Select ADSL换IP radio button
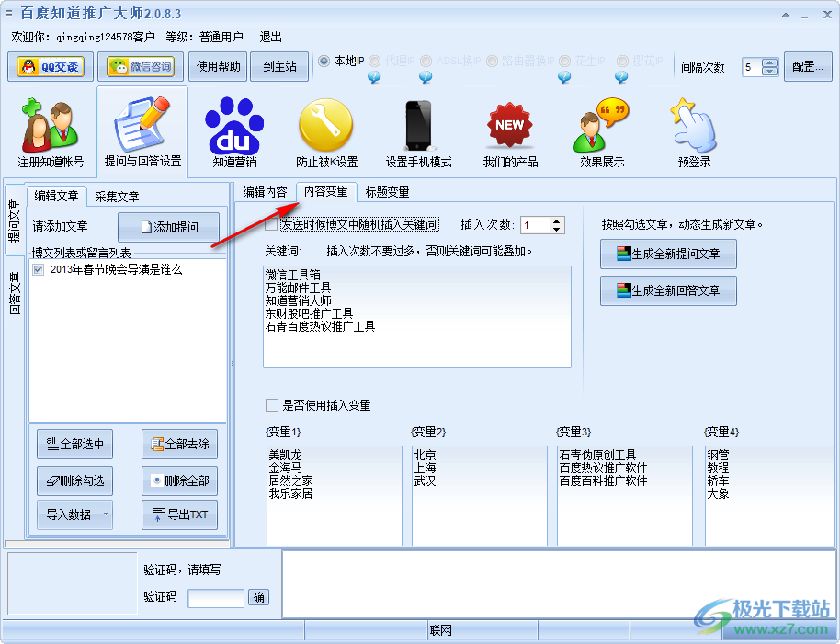Image resolution: width=840 pixels, height=644 pixels. point(426,61)
